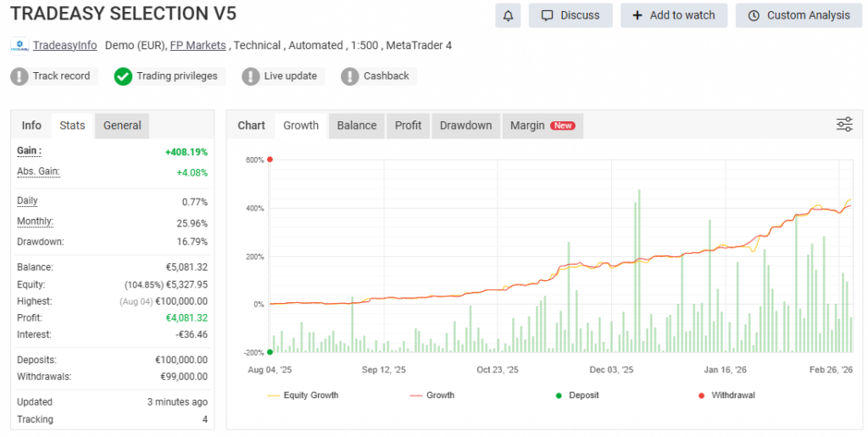Toggle Withdrawal legend marker visibility
Image resolution: width=868 pixels, height=437 pixels.
(x=726, y=395)
